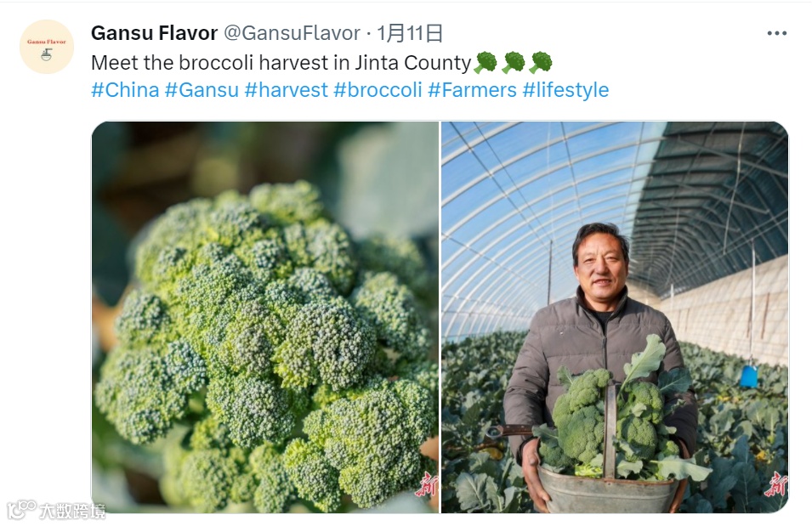Viewport: 812px width, 526px height.
Task: Click the Gansu Flavor display name
Action: click(154, 33)
